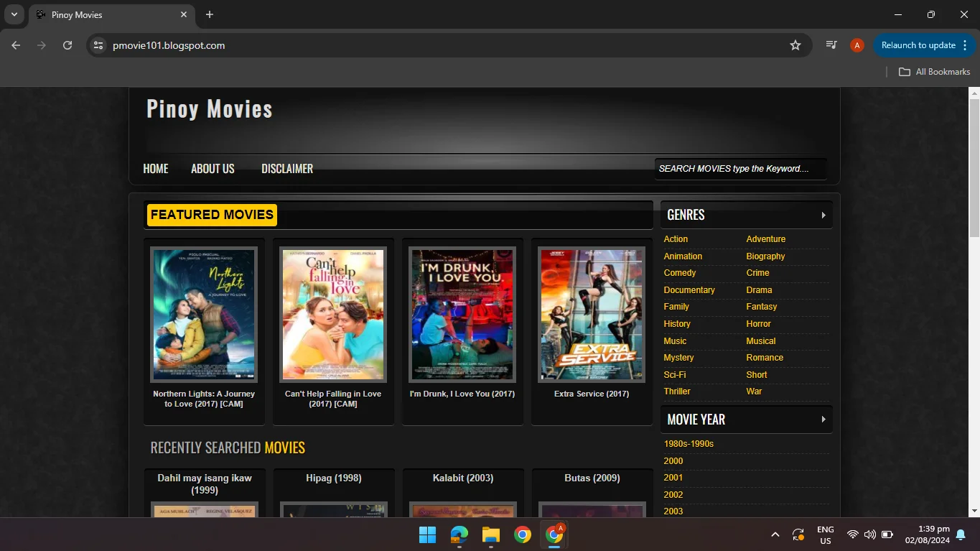Select the Adventure genre
The height and width of the screenshot is (551, 980).
click(x=766, y=239)
